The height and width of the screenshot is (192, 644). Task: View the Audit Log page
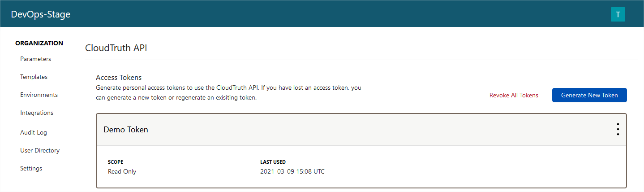[x=34, y=132]
